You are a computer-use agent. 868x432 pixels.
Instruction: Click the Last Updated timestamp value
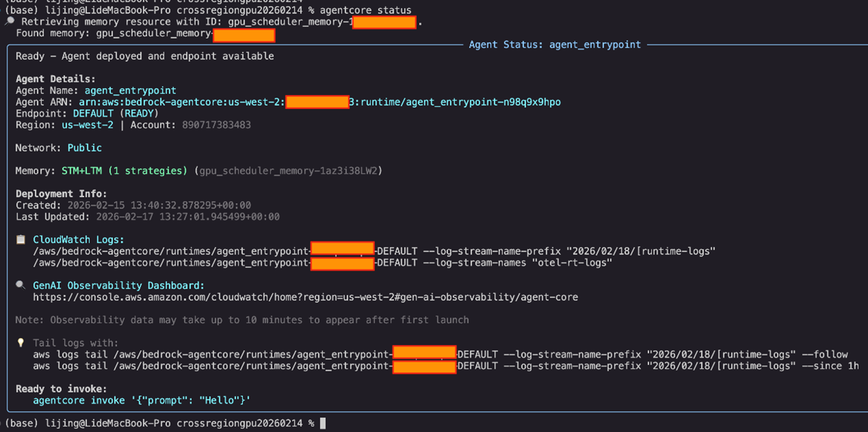(x=188, y=217)
